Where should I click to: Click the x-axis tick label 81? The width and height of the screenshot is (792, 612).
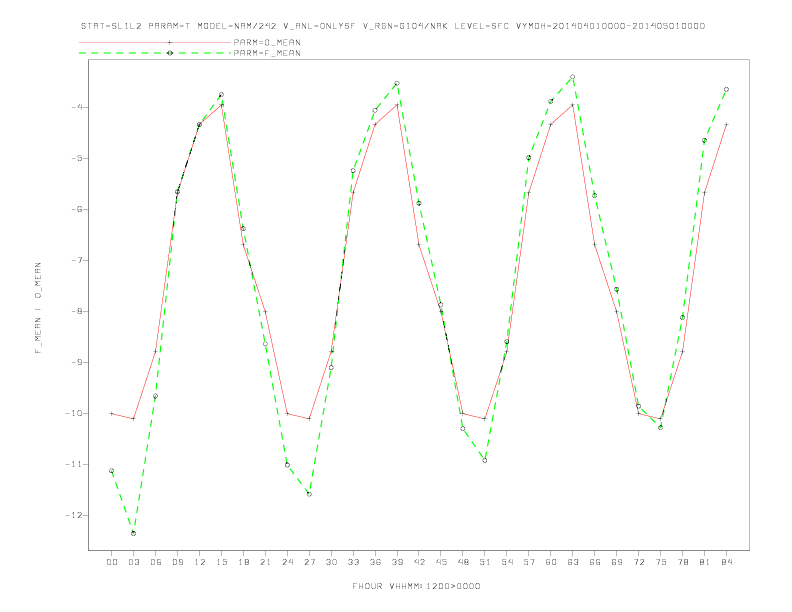pyautogui.click(x=705, y=562)
